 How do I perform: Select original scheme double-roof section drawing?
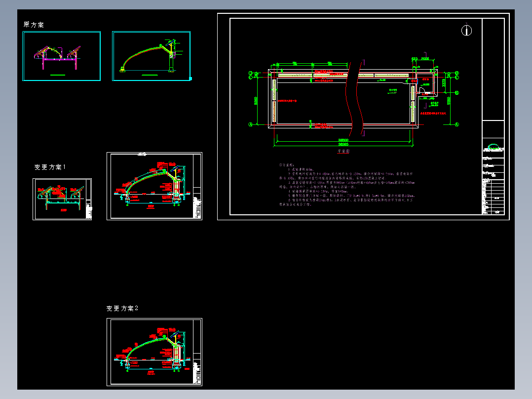(61, 56)
